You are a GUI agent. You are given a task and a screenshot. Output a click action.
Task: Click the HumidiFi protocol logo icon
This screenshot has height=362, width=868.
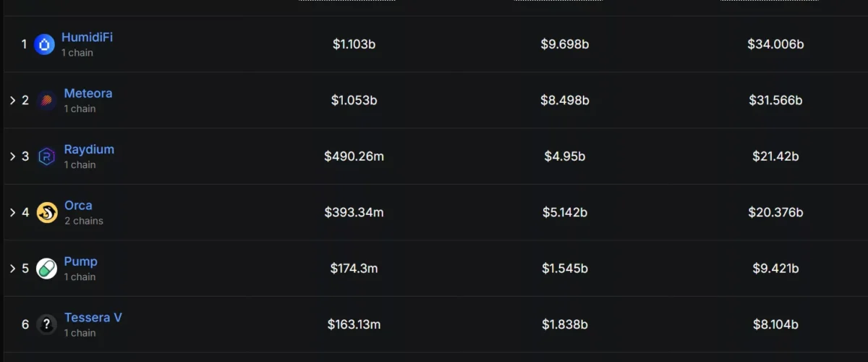(45, 45)
